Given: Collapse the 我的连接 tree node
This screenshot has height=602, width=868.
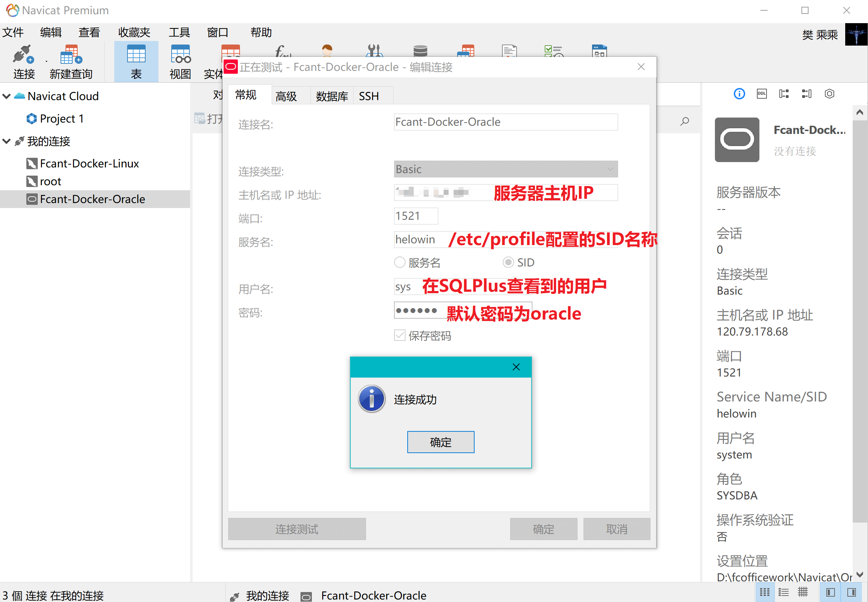Looking at the screenshot, I should point(6,141).
